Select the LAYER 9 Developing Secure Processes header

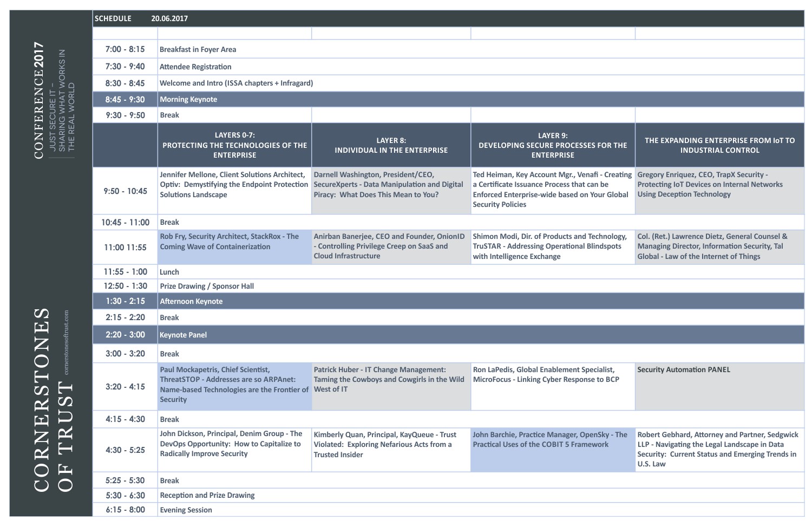(x=553, y=145)
